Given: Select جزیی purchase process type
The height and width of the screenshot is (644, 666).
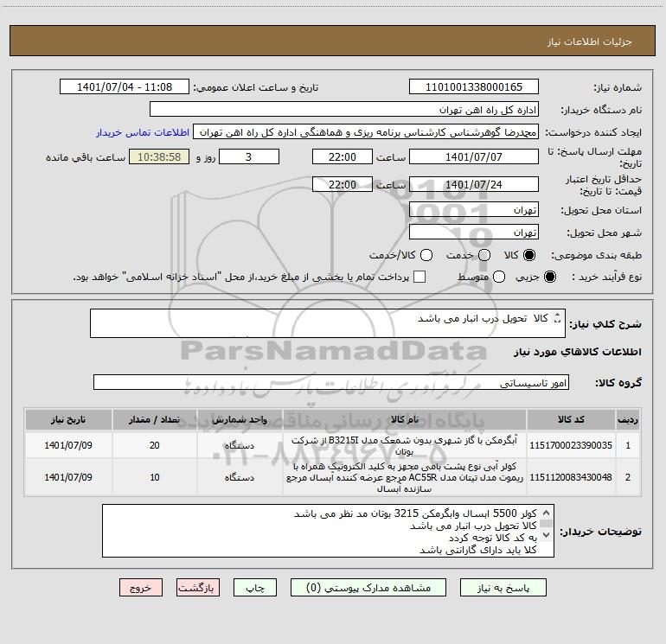Looking at the screenshot, I should click(x=550, y=277).
